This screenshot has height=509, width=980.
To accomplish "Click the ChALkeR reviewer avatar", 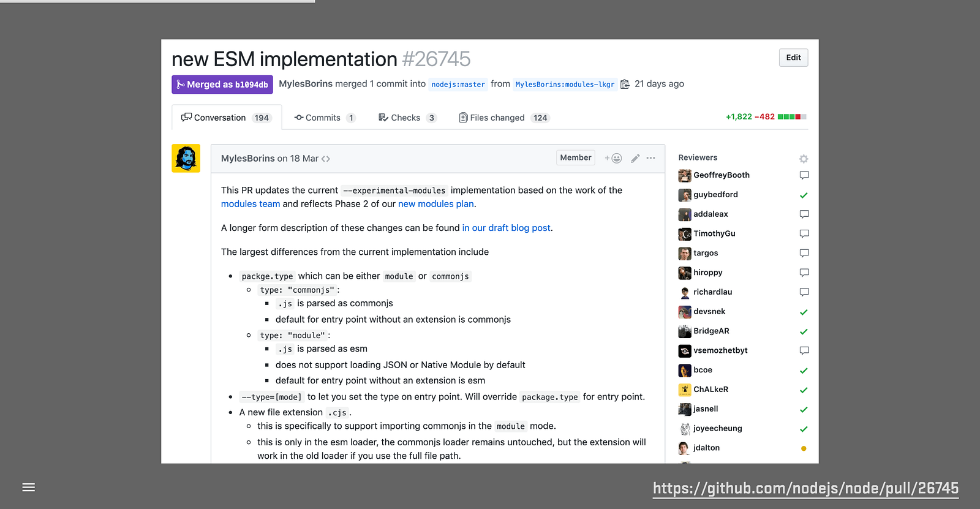I will tap(685, 390).
